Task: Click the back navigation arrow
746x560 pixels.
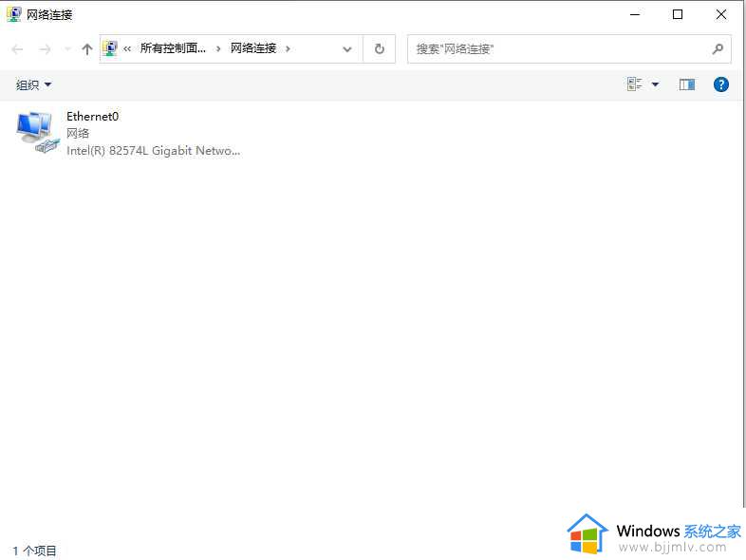Action: click(18, 49)
